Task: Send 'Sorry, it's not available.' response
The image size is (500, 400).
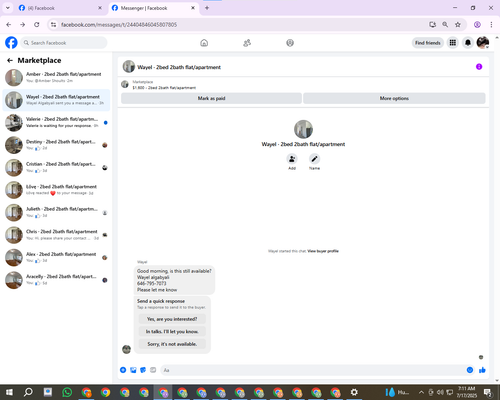Action: [172, 344]
